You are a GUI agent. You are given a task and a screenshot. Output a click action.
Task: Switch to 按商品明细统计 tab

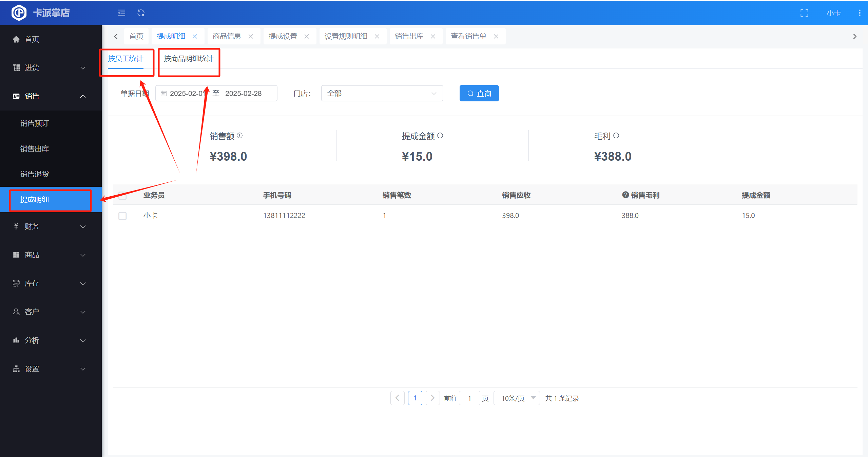(188, 59)
